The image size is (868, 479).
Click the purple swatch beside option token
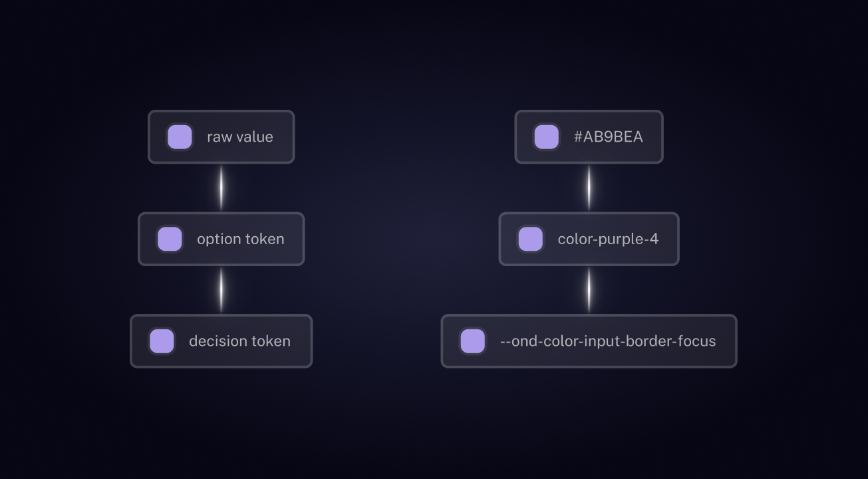pos(170,239)
